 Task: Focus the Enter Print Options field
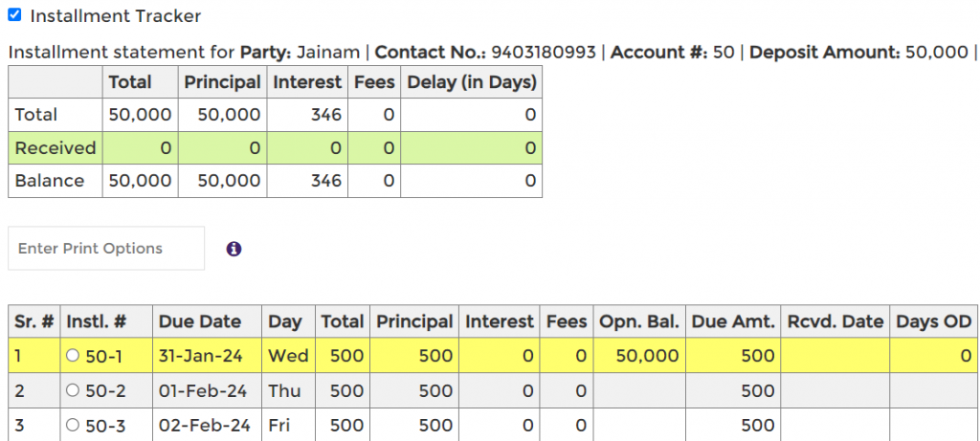coord(106,249)
